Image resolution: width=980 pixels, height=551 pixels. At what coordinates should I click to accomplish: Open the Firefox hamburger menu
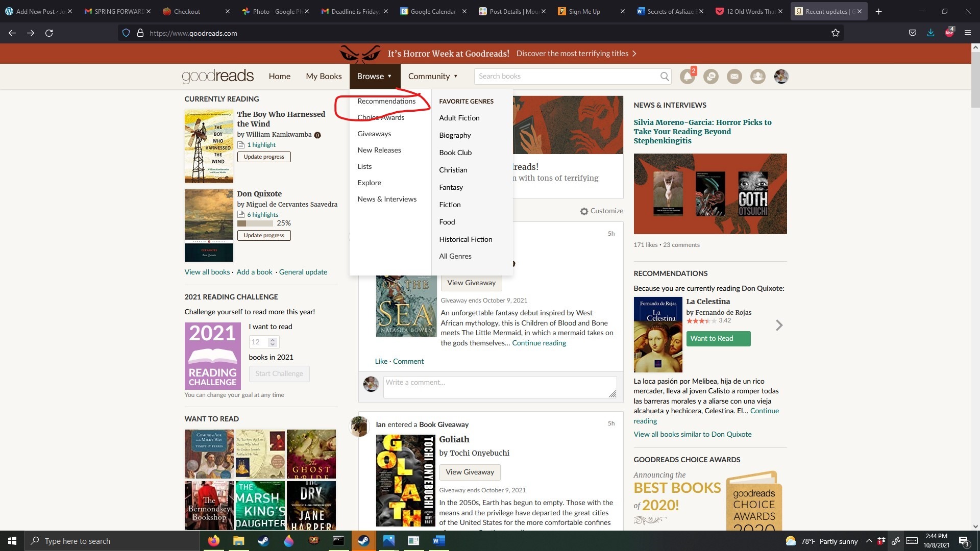coord(968,33)
